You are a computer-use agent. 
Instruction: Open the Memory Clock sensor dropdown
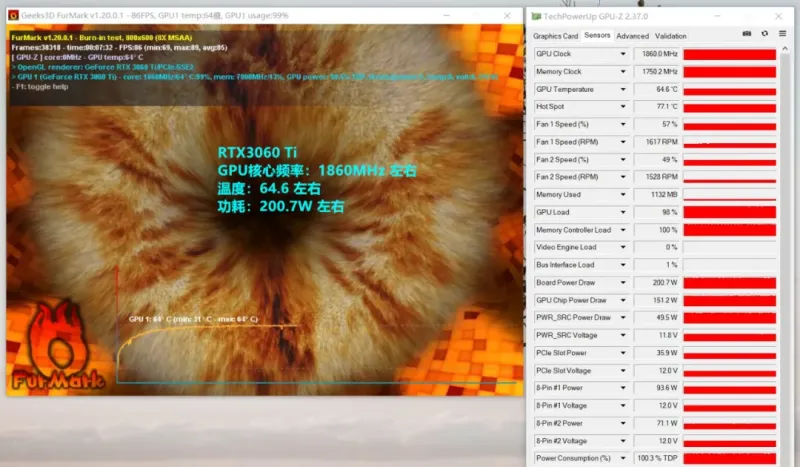[623, 72]
